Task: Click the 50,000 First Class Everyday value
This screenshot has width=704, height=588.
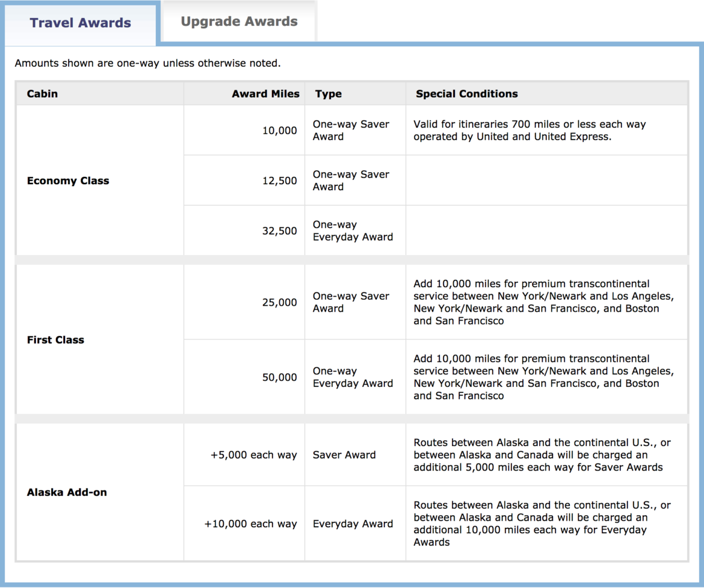Action: [x=281, y=377]
